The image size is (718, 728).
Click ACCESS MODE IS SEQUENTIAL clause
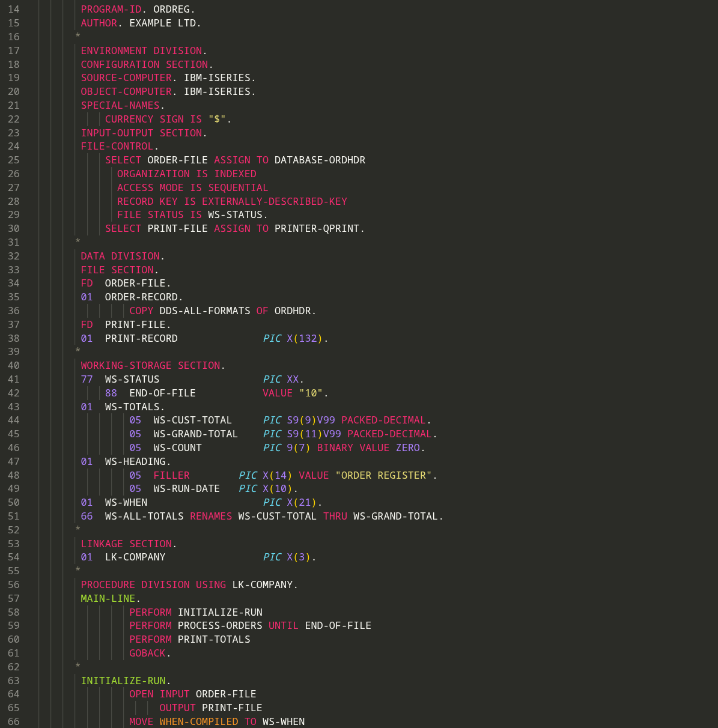pyautogui.click(x=193, y=188)
